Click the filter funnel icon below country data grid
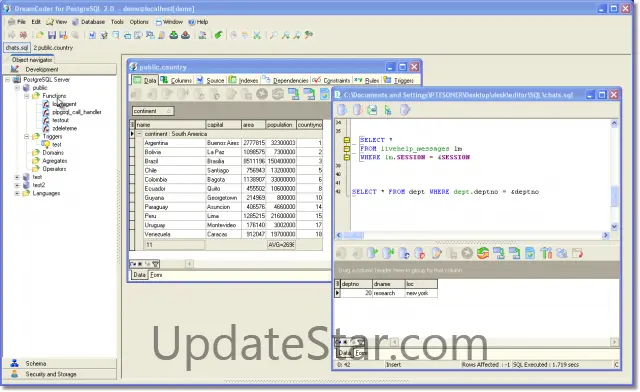The height and width of the screenshot is (392, 640). coord(156,264)
